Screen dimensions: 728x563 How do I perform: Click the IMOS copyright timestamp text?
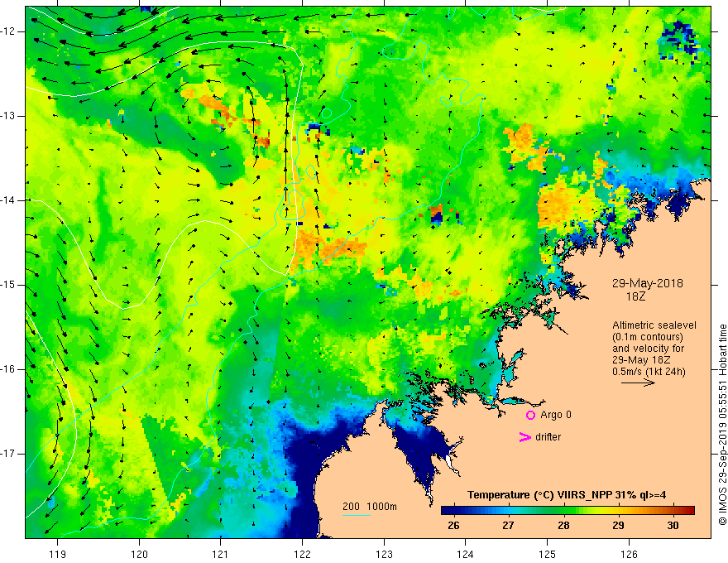click(x=722, y=425)
